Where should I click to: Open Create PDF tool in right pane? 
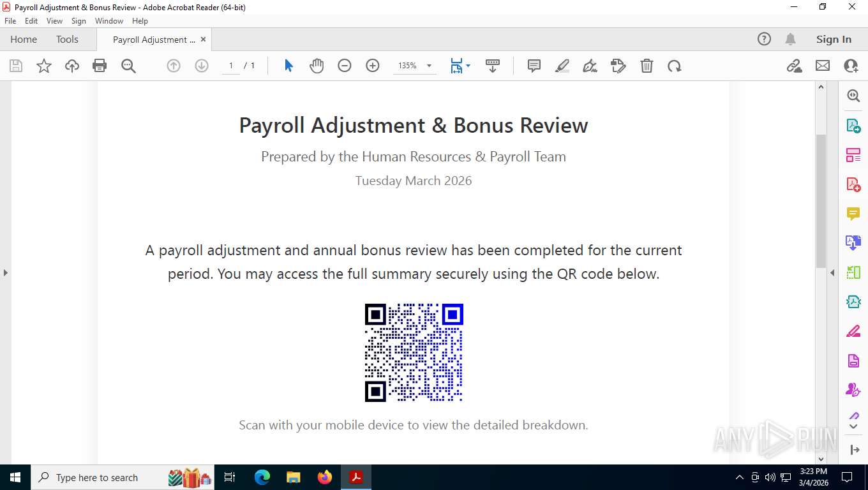[853, 184]
